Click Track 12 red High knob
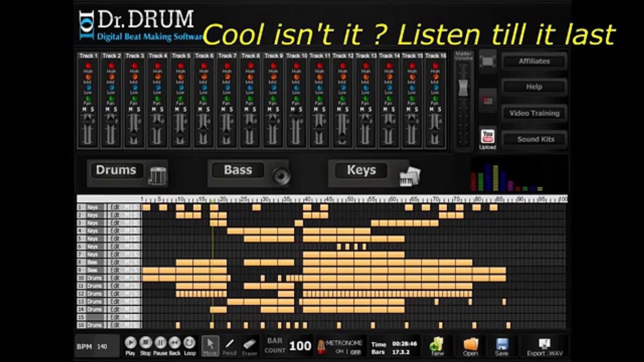The image size is (644, 362). tap(343, 65)
